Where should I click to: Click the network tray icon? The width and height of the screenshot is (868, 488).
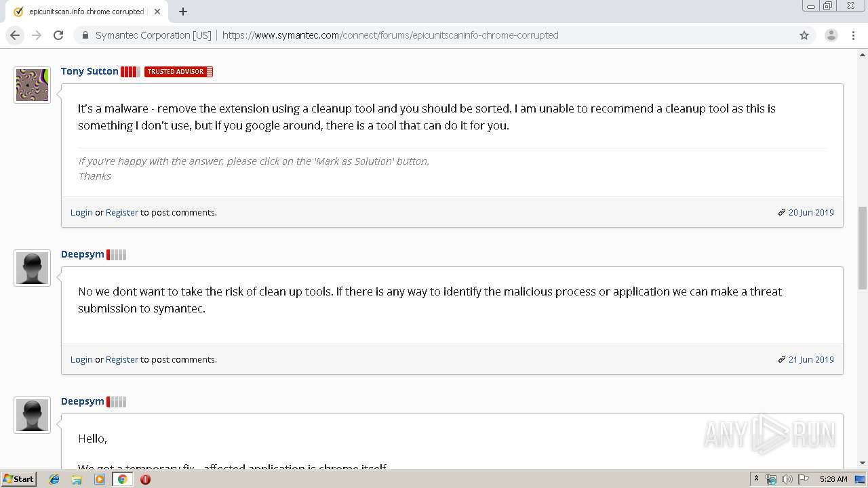(x=771, y=479)
